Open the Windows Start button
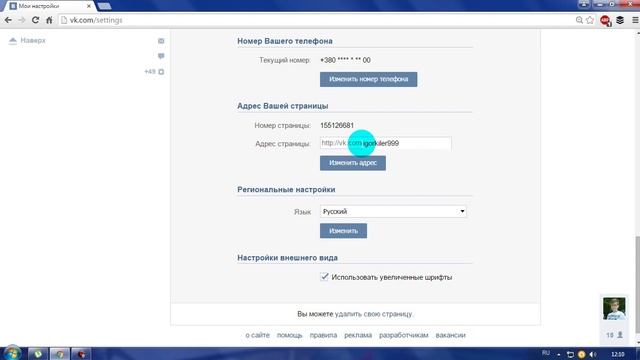 (x=12, y=353)
